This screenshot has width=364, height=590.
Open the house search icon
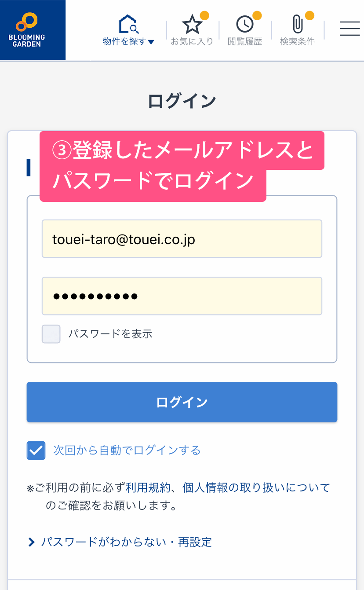(128, 25)
